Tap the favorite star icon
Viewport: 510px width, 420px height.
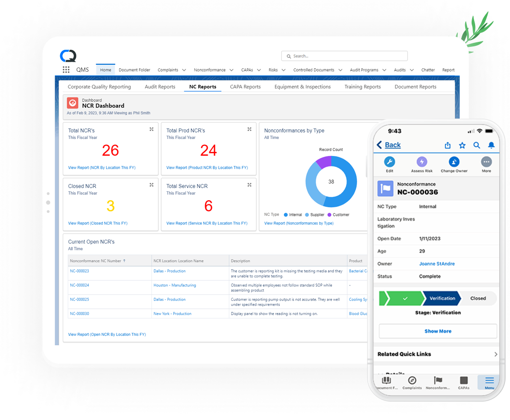462,145
